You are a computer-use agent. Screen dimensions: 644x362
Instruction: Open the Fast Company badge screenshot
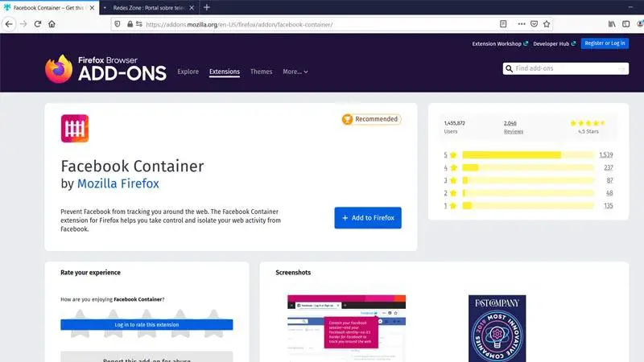point(497,328)
